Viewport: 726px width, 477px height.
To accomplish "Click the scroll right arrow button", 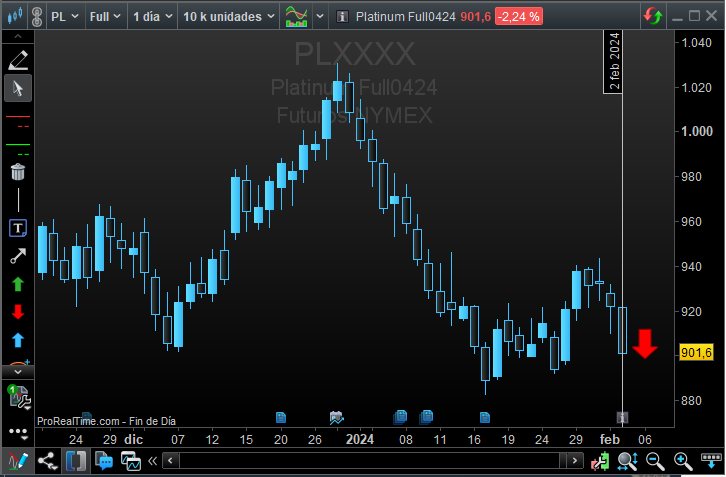I will (575, 461).
